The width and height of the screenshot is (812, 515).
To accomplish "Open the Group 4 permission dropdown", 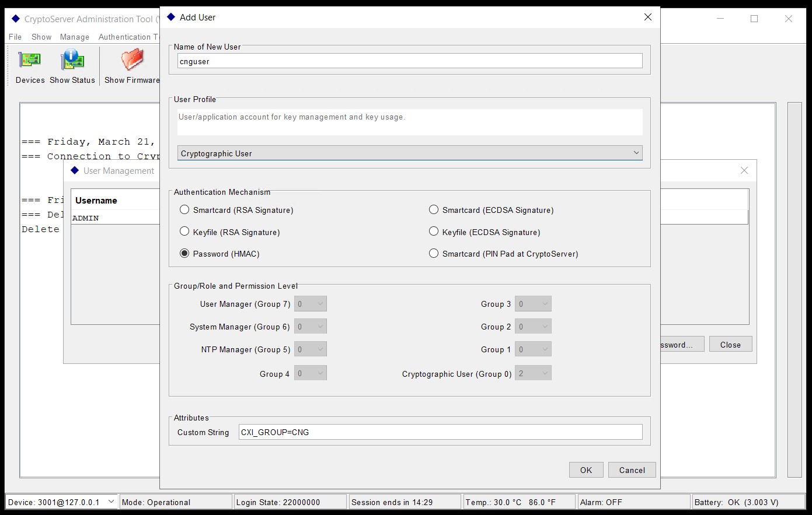I will click(311, 373).
